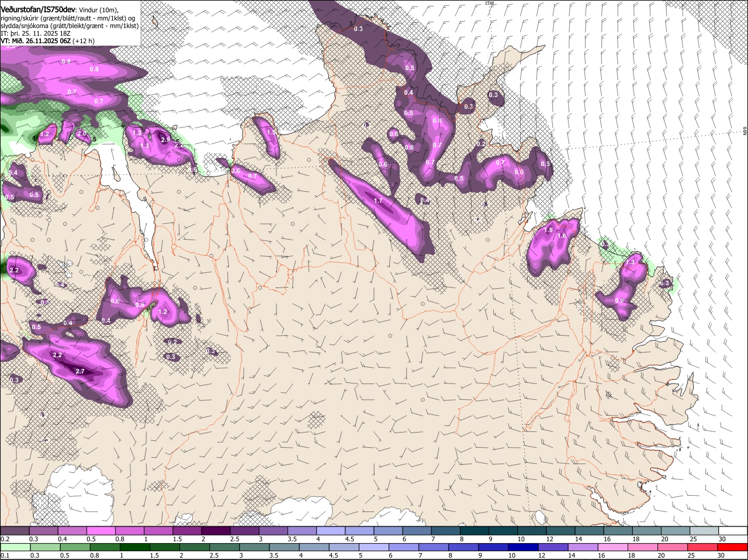Click the 2.7 precipitation value on the map

pyautogui.click(x=81, y=371)
